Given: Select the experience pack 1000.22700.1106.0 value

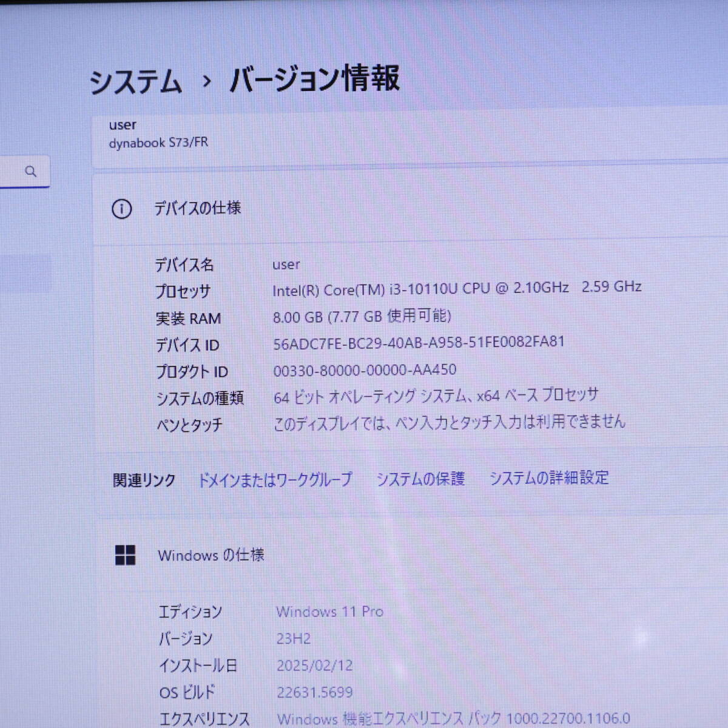Looking at the screenshot, I should [x=454, y=719].
